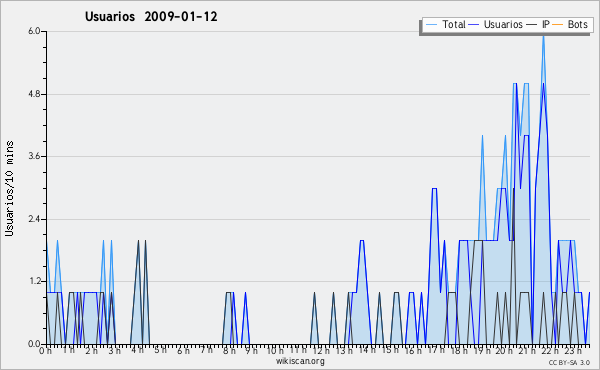The height and width of the screenshot is (370, 600).
Task: Click the chart title 'Usuarios 2009-01-12'
Action: coord(151,17)
